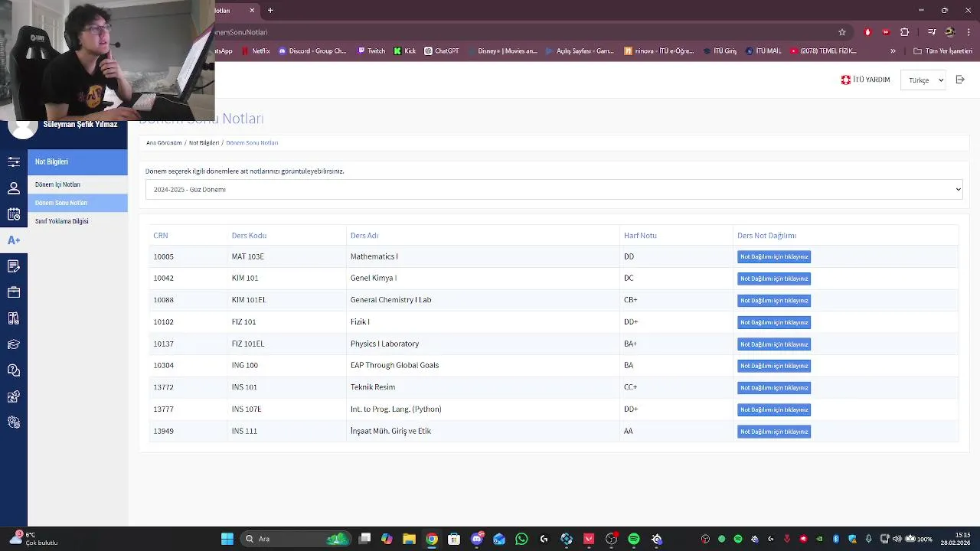The width and height of the screenshot is (980, 551).
Task: Open the user profile icon in sidebar
Action: pos(14,187)
